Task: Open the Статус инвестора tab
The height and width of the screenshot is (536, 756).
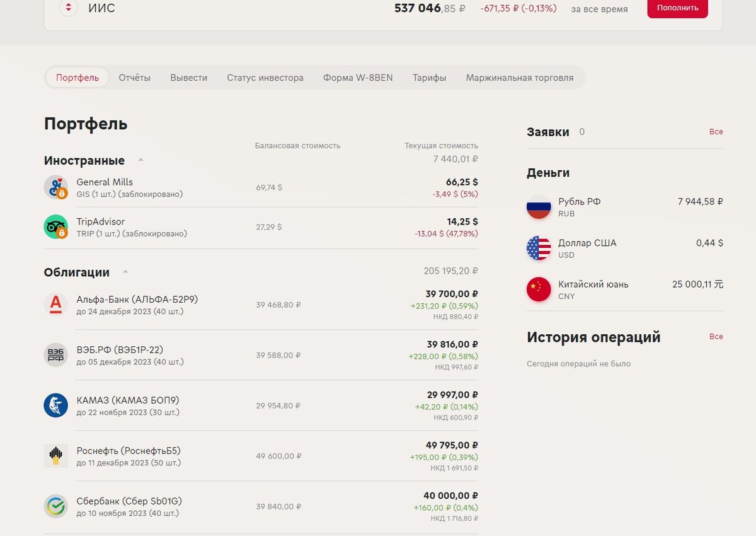Action: tap(265, 78)
